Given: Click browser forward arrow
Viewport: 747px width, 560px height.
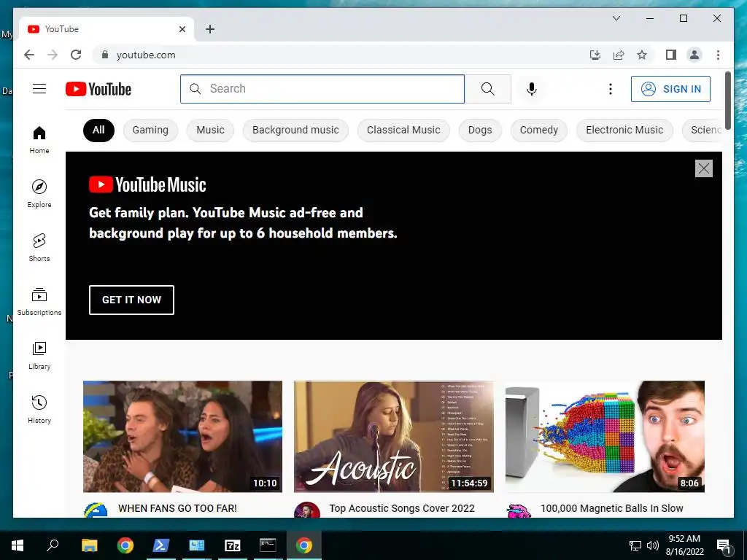Looking at the screenshot, I should pos(53,55).
